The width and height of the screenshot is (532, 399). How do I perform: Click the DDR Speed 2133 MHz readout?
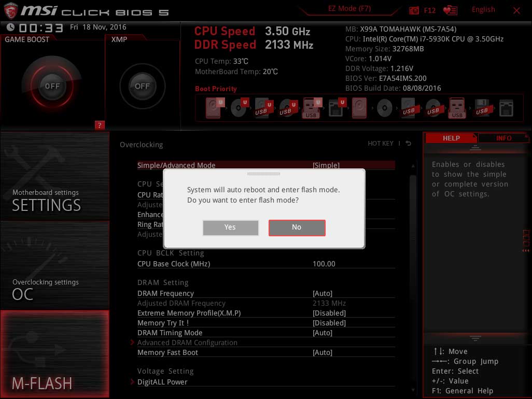[254, 45]
